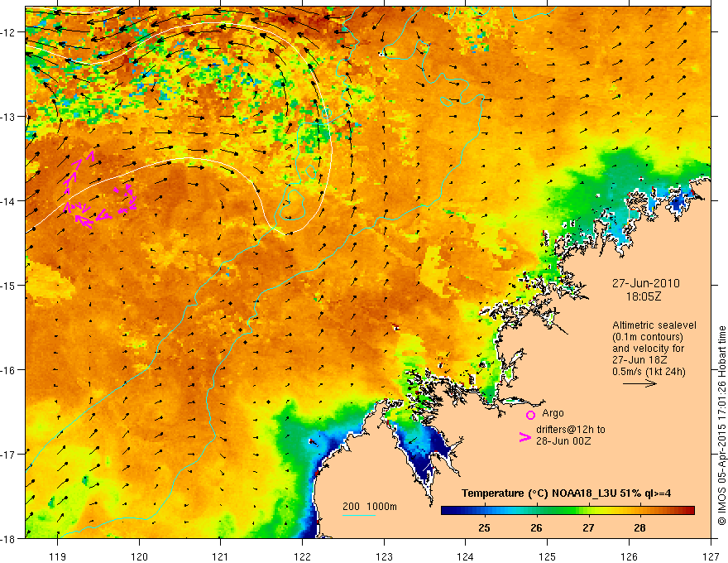Click the longitude axis label "126"
Image resolution: width=728 pixels, height=563 pixels.
coord(629,556)
